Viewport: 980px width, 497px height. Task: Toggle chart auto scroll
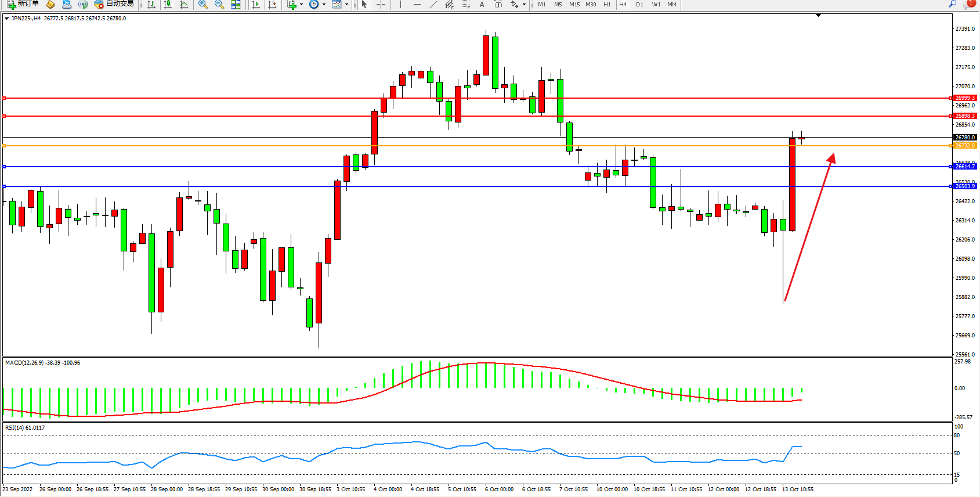(x=256, y=5)
